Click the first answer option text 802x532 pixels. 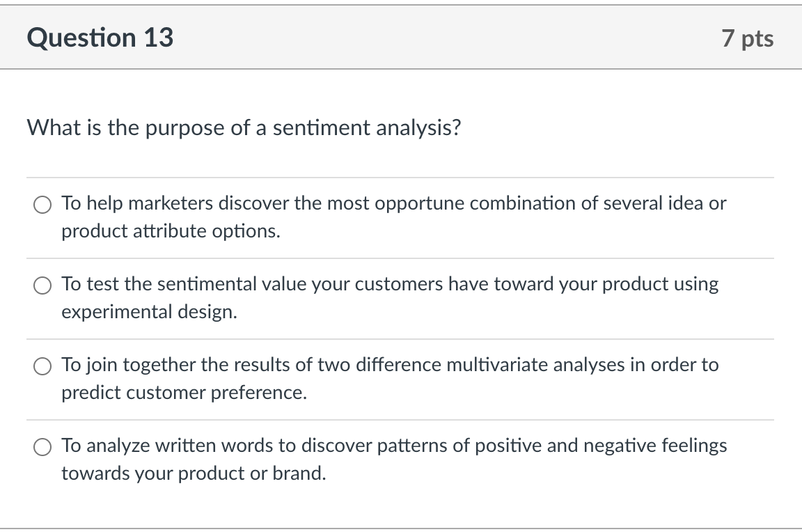click(394, 203)
